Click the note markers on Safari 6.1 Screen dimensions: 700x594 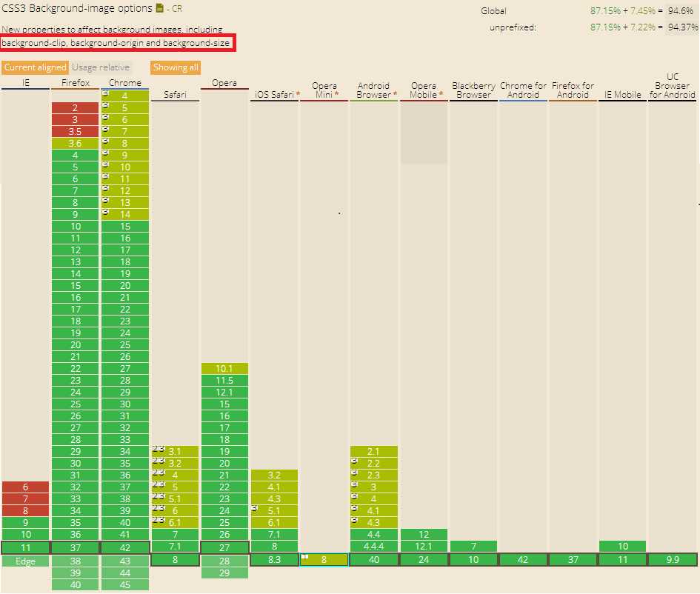(159, 520)
